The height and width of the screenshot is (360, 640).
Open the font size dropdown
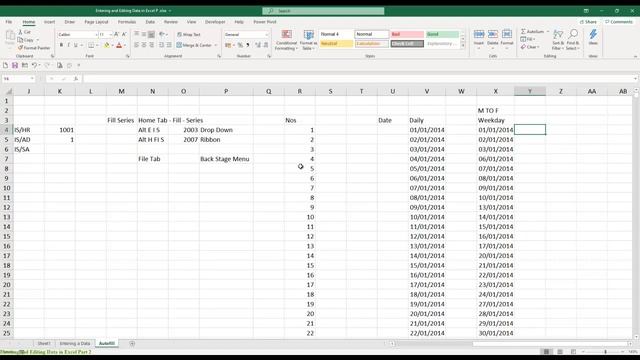pyautogui.click(x=111, y=35)
